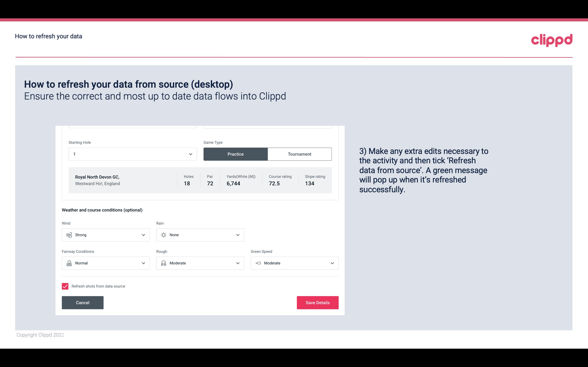Select the Tournament game type toggle
Screen dimensions: 588x367
click(299, 153)
